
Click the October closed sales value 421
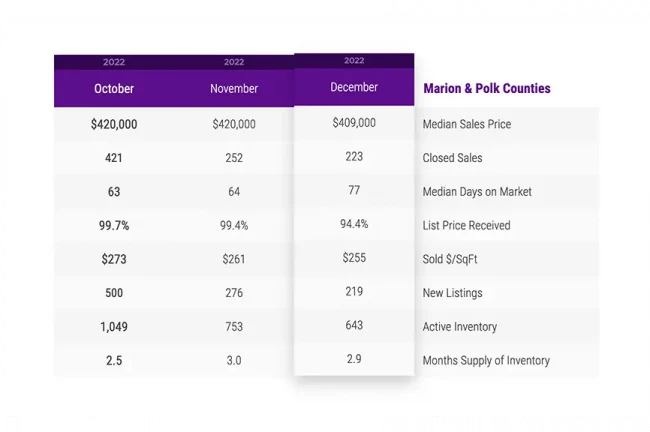tap(114, 158)
